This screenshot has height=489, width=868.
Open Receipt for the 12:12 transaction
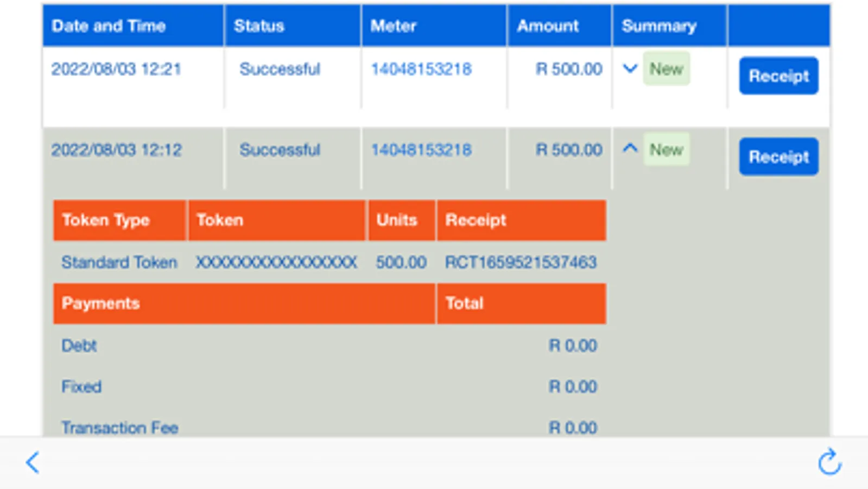[x=778, y=156]
